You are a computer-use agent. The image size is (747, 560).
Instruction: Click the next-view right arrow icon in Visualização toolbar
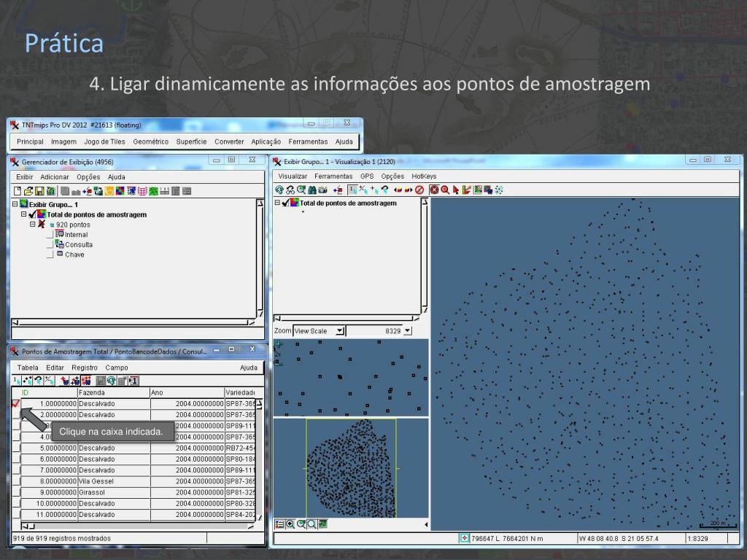coord(409,190)
